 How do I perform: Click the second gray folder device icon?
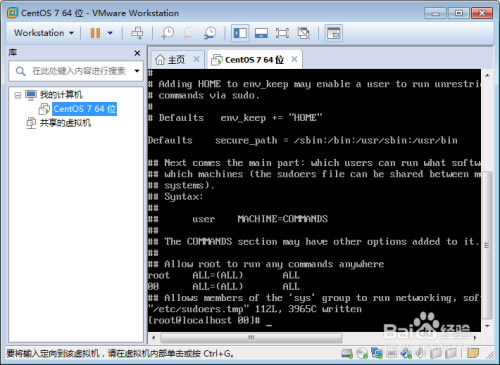[x=451, y=353]
